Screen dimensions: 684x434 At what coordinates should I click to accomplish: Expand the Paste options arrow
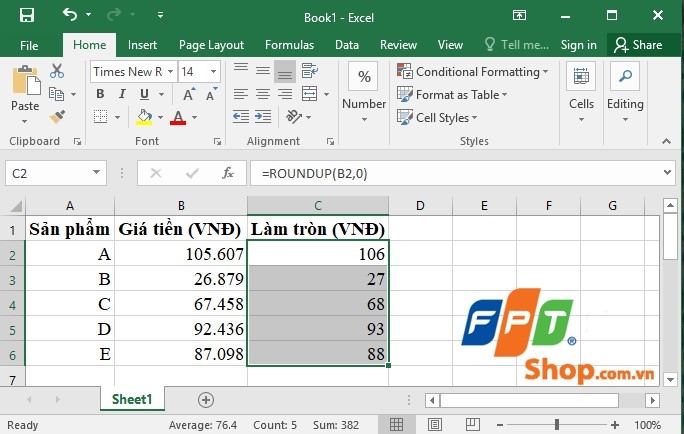(25, 121)
